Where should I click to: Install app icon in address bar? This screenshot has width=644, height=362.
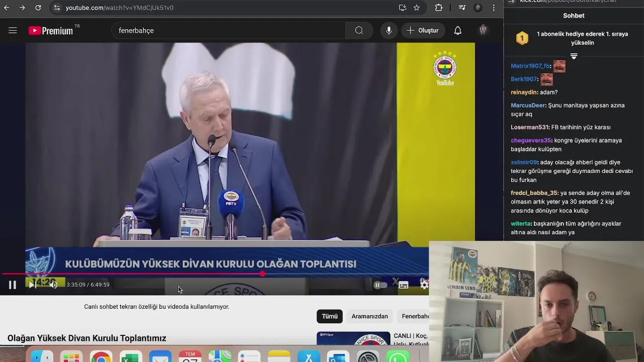click(x=403, y=8)
